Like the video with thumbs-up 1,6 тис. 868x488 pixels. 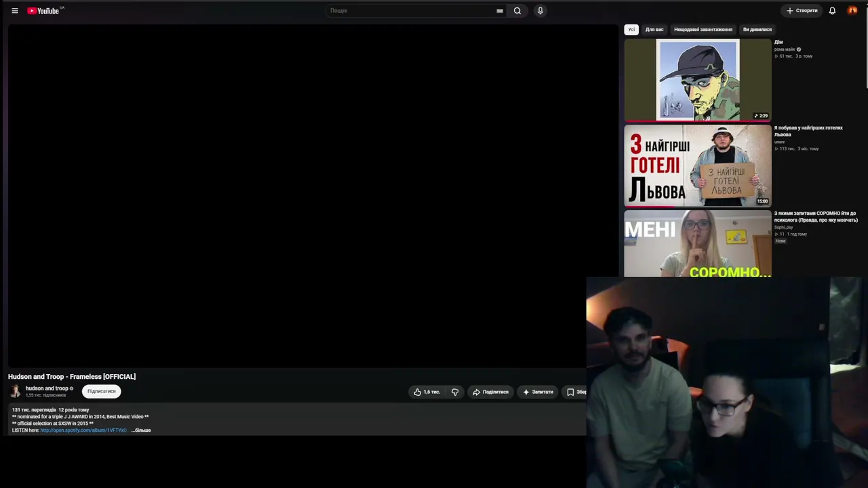427,392
